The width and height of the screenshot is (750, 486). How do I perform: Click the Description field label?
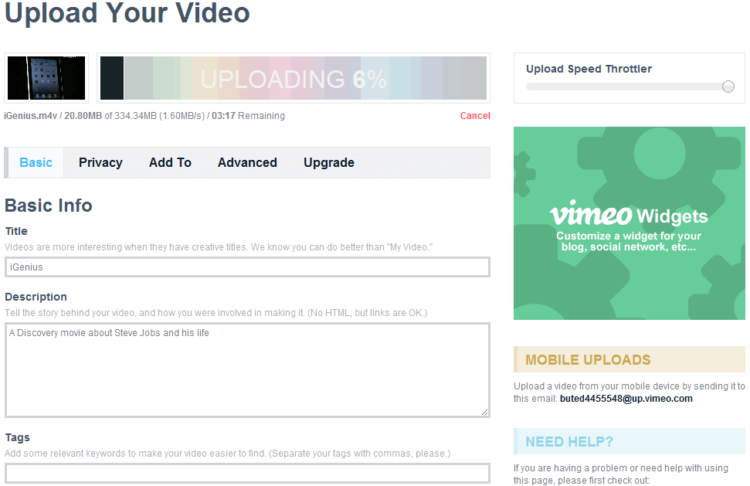[x=36, y=297]
